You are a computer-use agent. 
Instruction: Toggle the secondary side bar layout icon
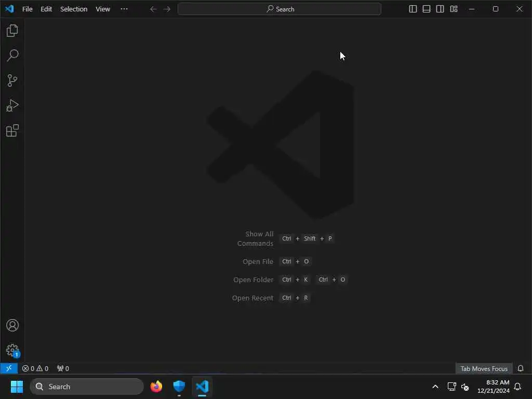coord(440,9)
